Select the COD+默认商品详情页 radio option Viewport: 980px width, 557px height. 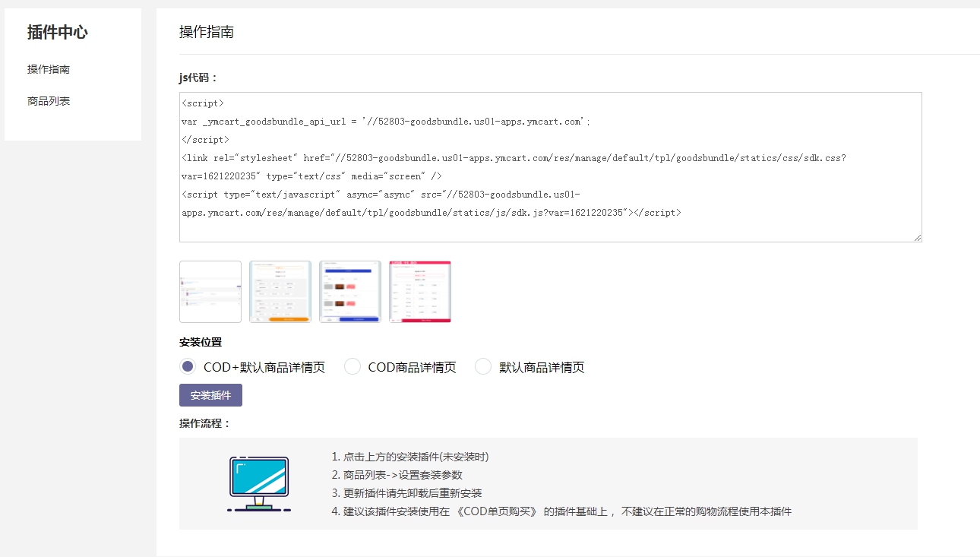pos(188,367)
